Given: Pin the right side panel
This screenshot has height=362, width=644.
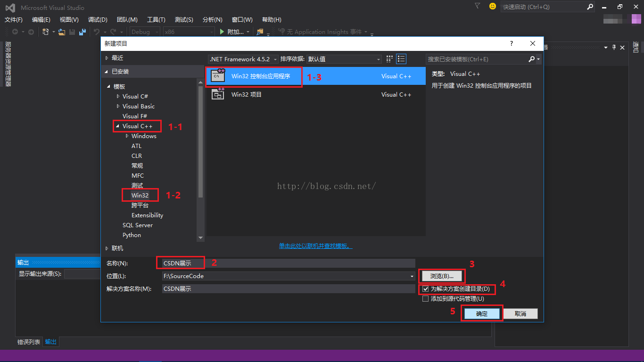Looking at the screenshot, I should click(x=614, y=48).
